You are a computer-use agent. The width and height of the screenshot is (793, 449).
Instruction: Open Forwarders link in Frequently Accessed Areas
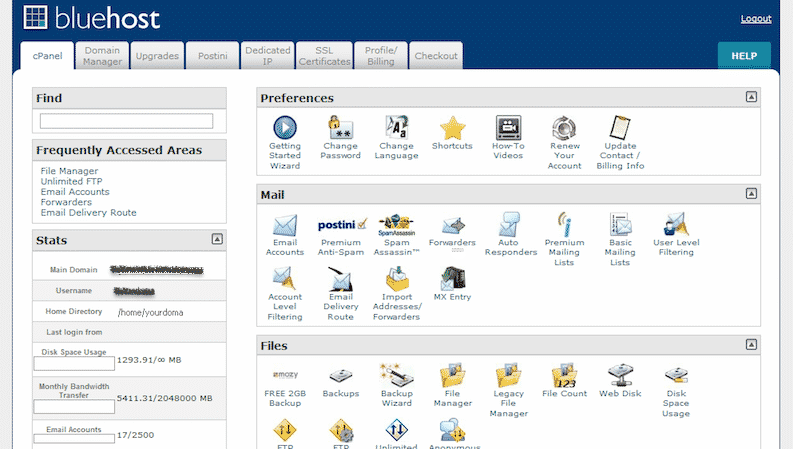click(66, 202)
